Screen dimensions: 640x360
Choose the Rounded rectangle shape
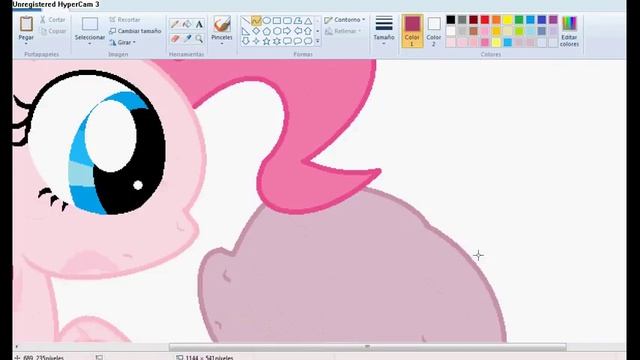[287, 20]
